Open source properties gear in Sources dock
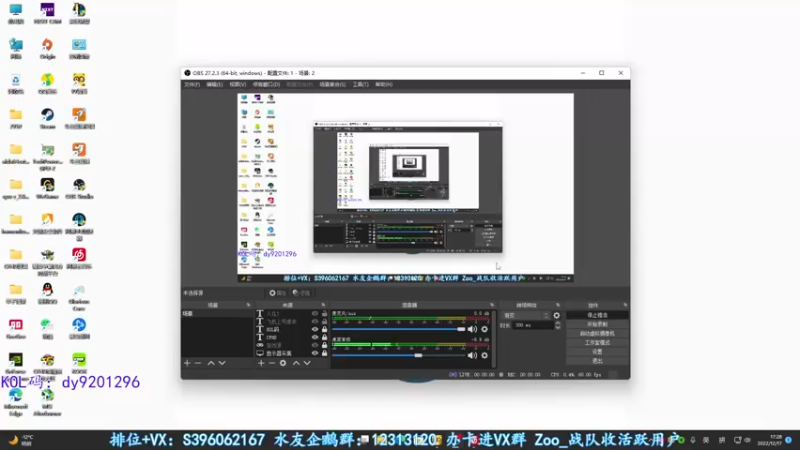This screenshot has width=800, height=450. 283,363
